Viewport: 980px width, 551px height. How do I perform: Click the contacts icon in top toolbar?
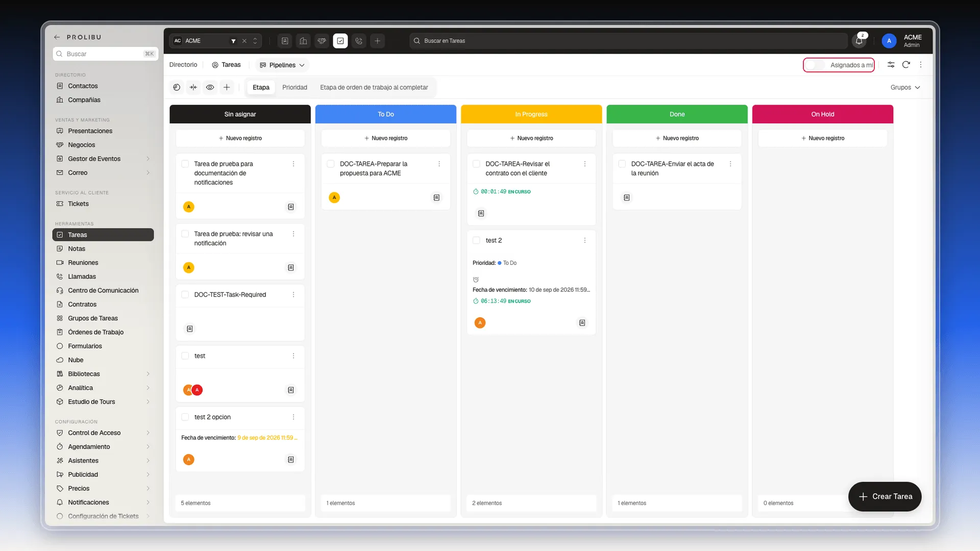pos(285,41)
